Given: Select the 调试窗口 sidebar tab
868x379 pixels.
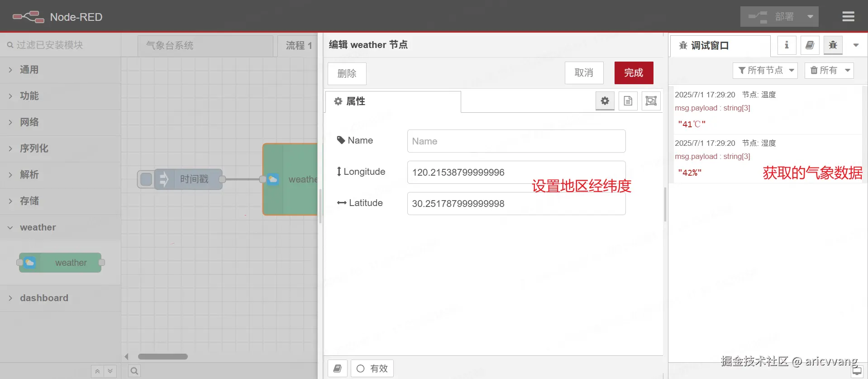Looking at the screenshot, I should pyautogui.click(x=720, y=46).
